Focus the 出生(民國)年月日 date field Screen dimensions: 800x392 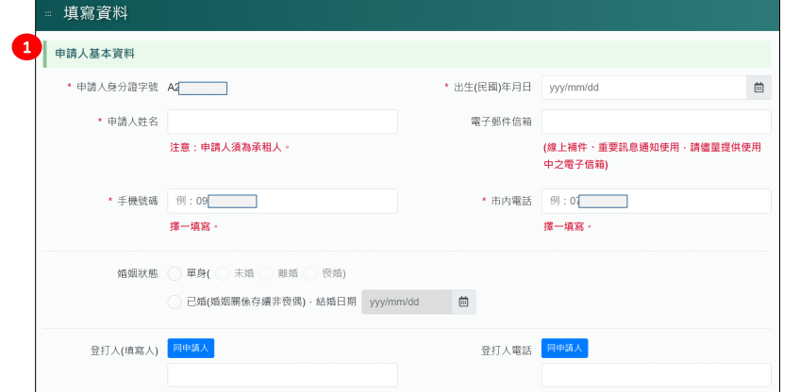pos(644,87)
